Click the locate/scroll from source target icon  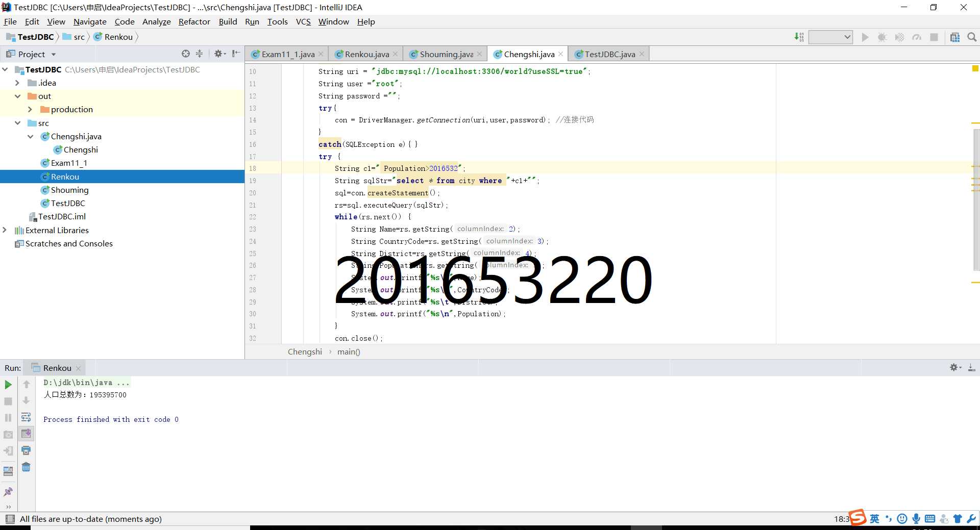[x=186, y=54]
